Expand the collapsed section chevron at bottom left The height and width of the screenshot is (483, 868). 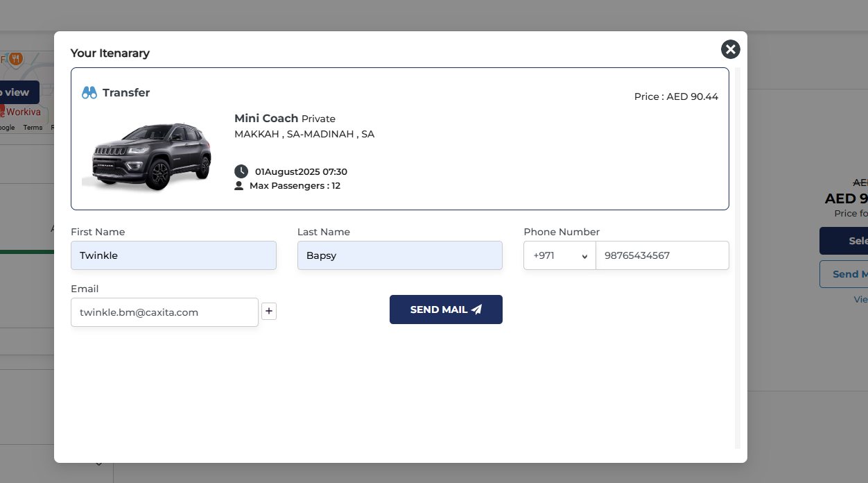point(99,463)
